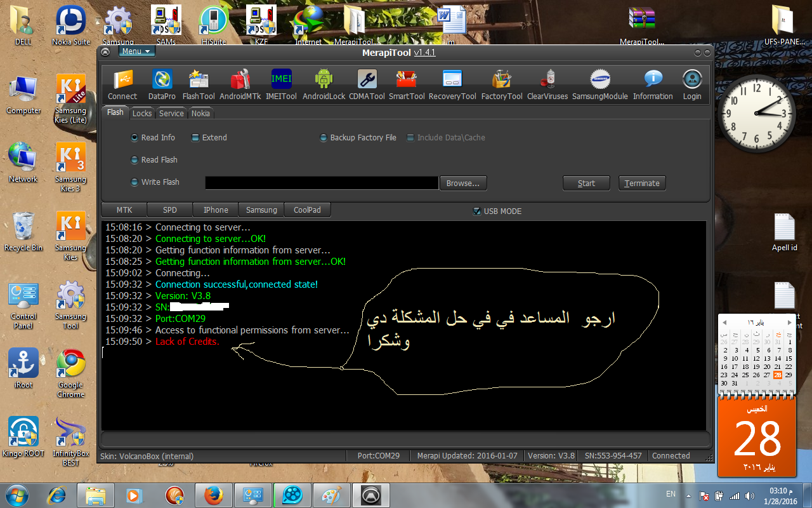The height and width of the screenshot is (508, 812).
Task: Go to next month in calendar gadget
Action: [x=789, y=323]
